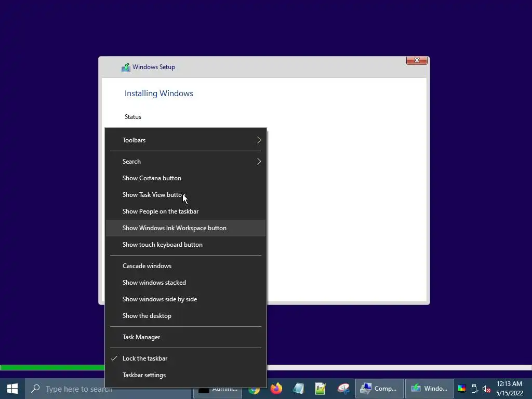532x399 pixels.
Task: Toggle Show Cortana button
Action: [186, 178]
